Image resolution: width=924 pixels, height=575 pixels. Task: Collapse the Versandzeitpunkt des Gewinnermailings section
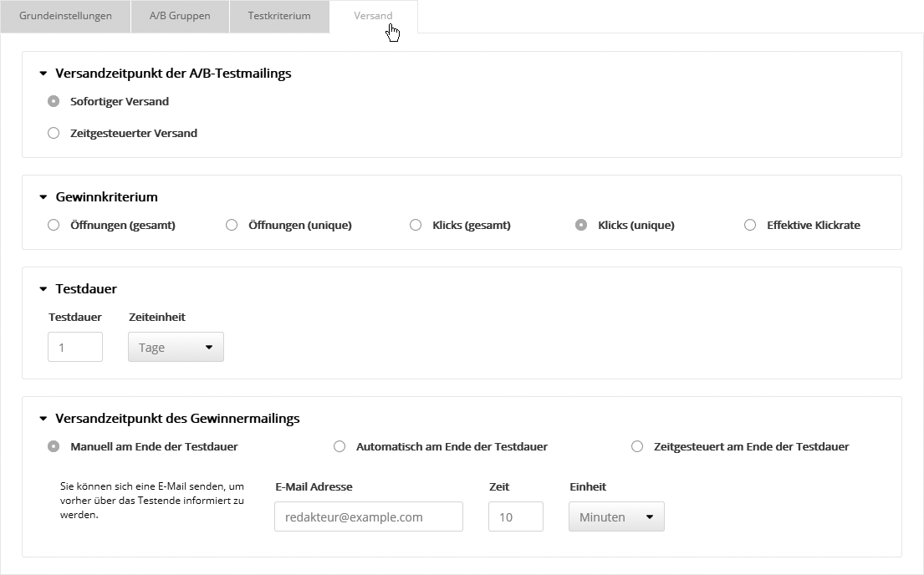(x=43, y=419)
